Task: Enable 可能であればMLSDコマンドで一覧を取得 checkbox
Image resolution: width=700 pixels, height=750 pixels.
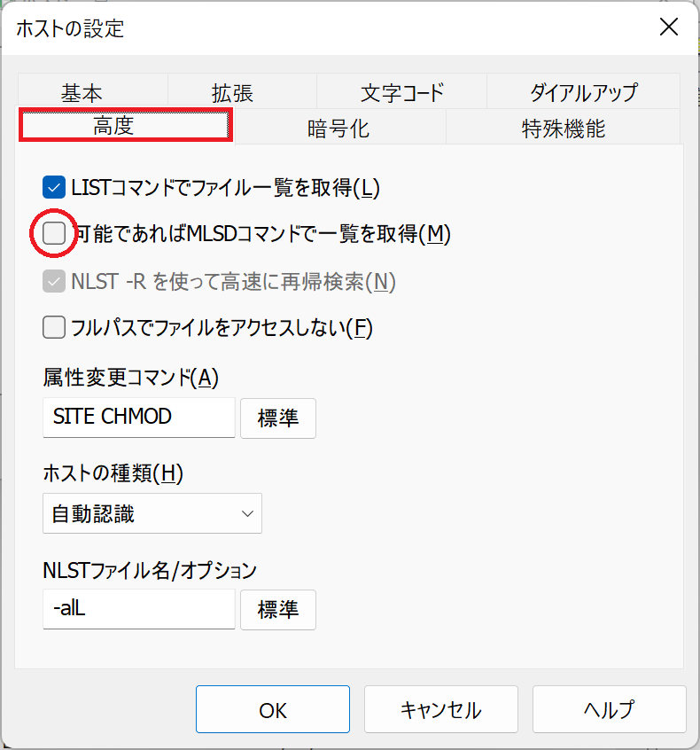Action: click(54, 234)
